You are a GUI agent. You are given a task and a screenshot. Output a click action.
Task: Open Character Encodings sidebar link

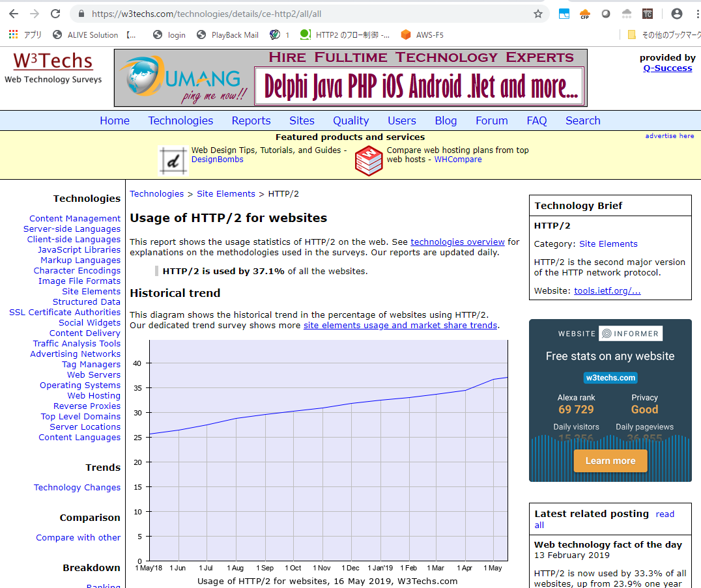77,271
